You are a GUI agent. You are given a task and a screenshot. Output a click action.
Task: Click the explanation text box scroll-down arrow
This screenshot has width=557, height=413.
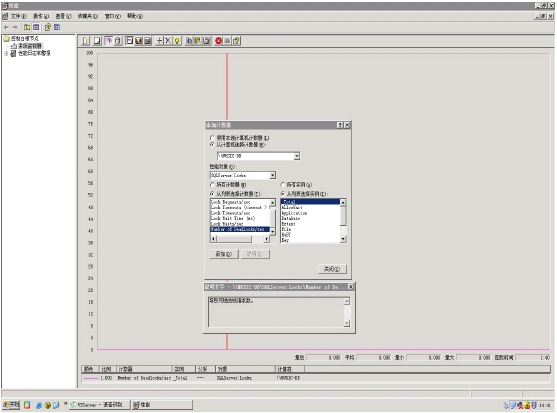[x=347, y=323]
